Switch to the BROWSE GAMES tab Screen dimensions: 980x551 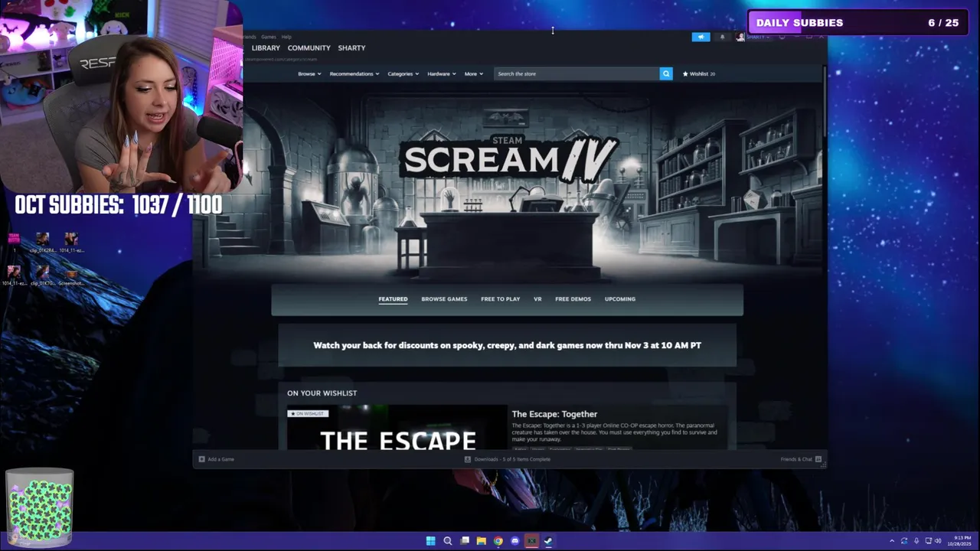coord(444,299)
